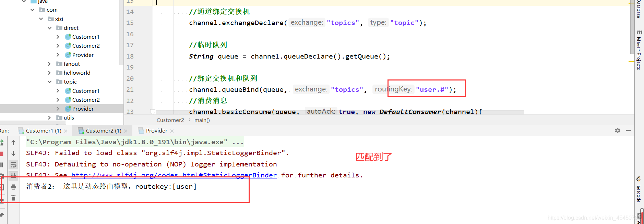Screen dimensions: 644x224
Task: Click the leetcode sidebar icon
Action: click(x=639, y=179)
